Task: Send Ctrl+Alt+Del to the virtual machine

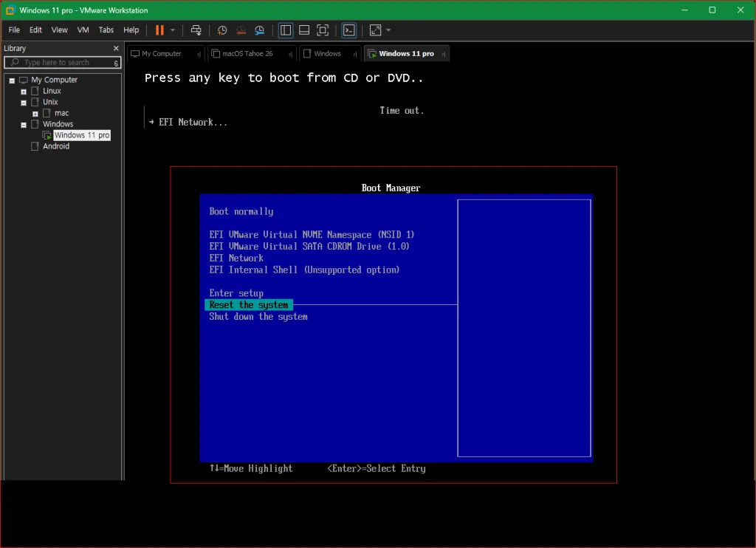Action: (x=196, y=30)
